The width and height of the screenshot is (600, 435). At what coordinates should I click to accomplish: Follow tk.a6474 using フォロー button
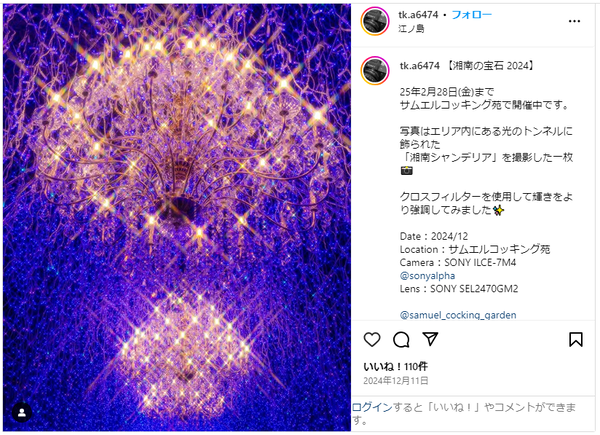[x=471, y=15]
